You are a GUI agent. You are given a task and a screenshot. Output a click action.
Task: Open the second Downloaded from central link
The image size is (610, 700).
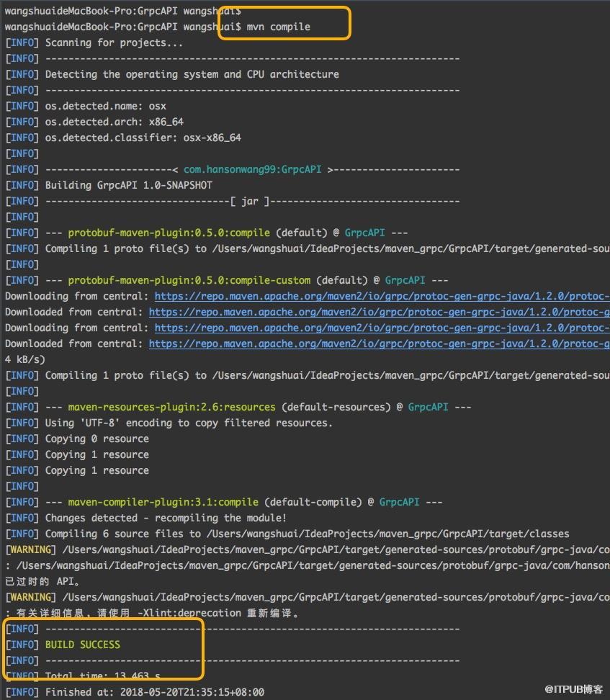tap(379, 344)
